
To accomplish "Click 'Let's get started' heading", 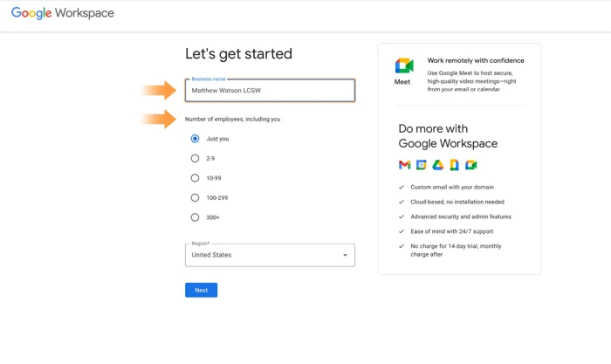I will tap(238, 54).
